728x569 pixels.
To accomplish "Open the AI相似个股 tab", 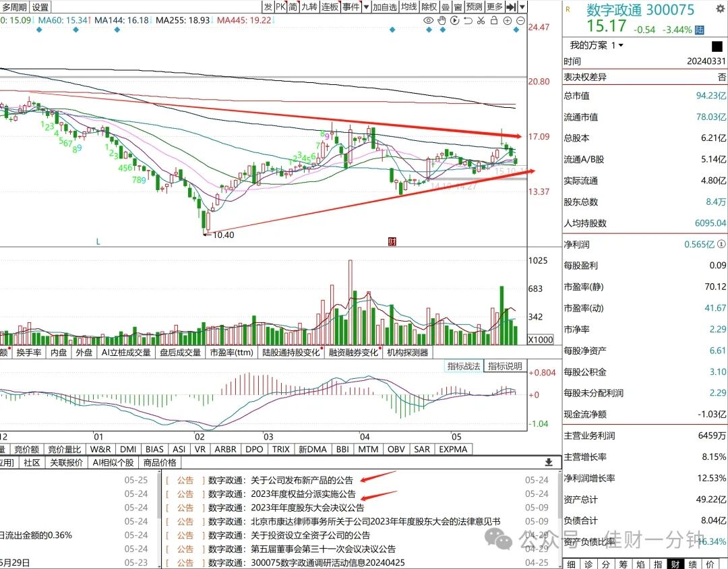I will click(113, 462).
